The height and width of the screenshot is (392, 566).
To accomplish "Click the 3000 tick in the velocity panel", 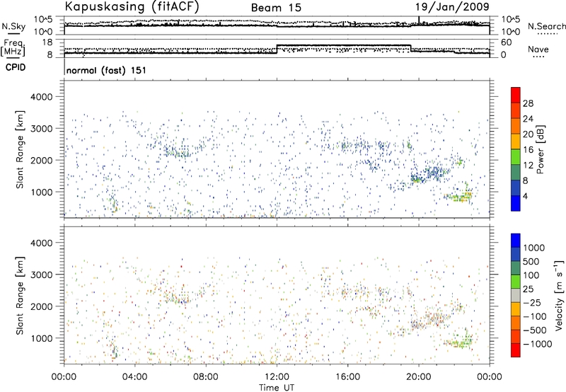I will click(x=42, y=275).
